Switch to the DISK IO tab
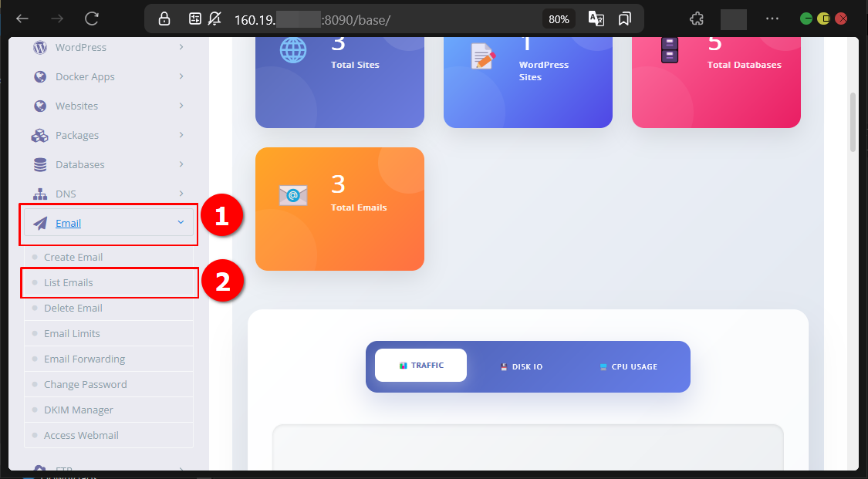The width and height of the screenshot is (868, 479). [522, 366]
